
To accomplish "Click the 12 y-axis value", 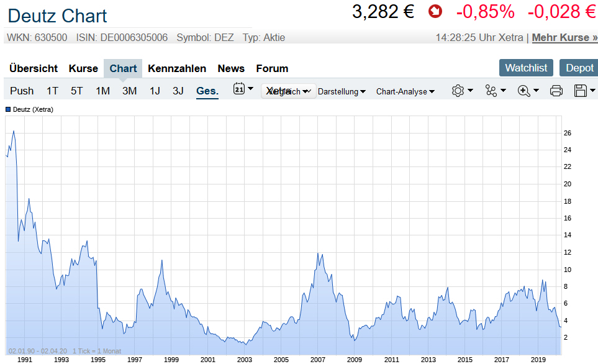I will [x=568, y=252].
